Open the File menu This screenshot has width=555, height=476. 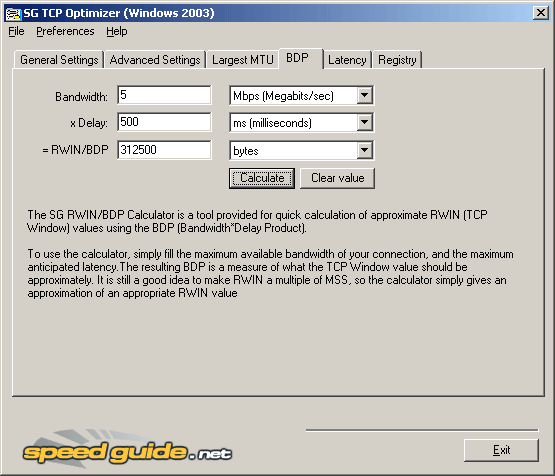click(16, 31)
